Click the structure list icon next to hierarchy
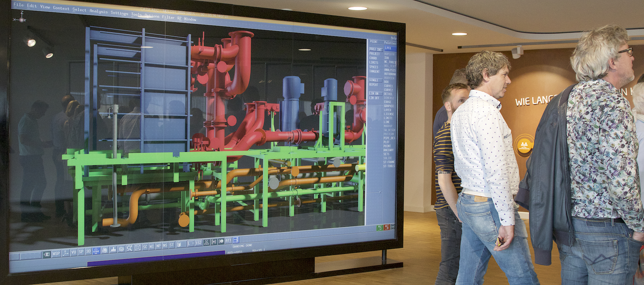Screen dimensions: 644x285 (x=214, y=242)
